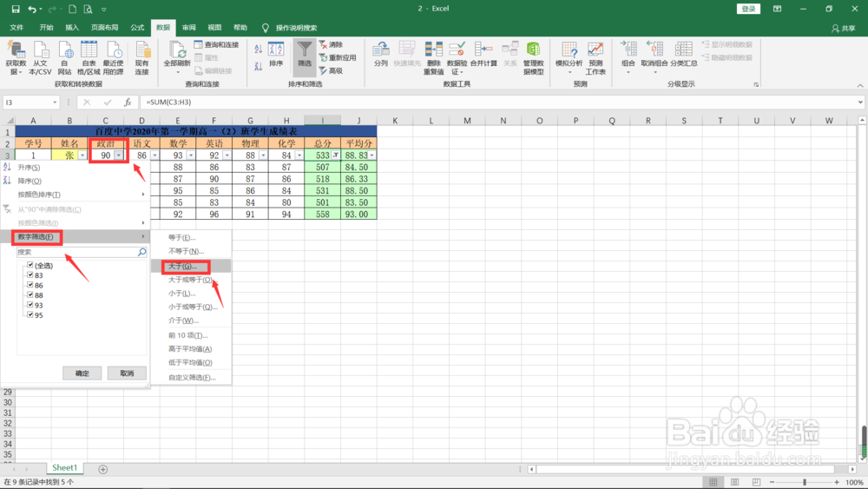Switch to 开始 (Home) ribbon tab
The image size is (868, 489).
pyautogui.click(x=46, y=28)
